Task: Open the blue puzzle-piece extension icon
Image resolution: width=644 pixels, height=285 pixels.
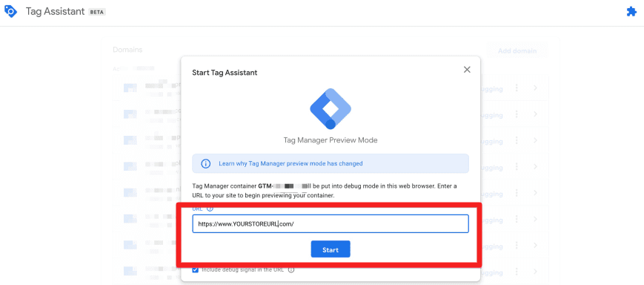Action: [631, 12]
